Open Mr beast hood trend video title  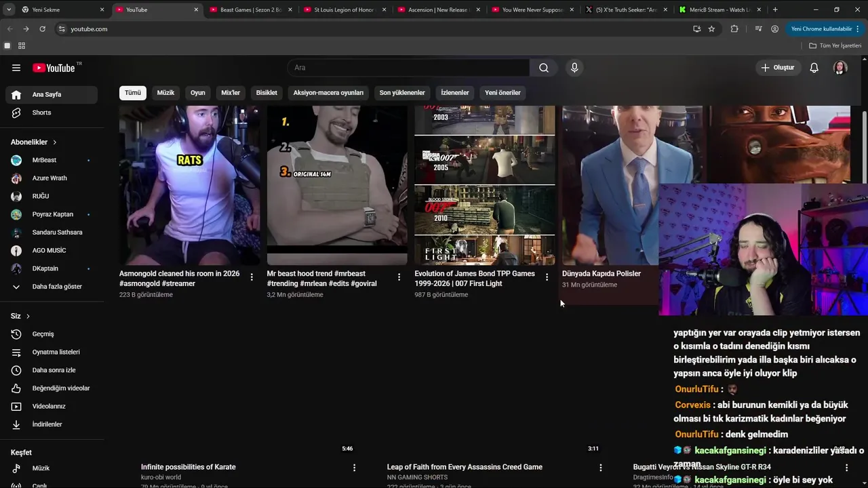[x=322, y=279]
